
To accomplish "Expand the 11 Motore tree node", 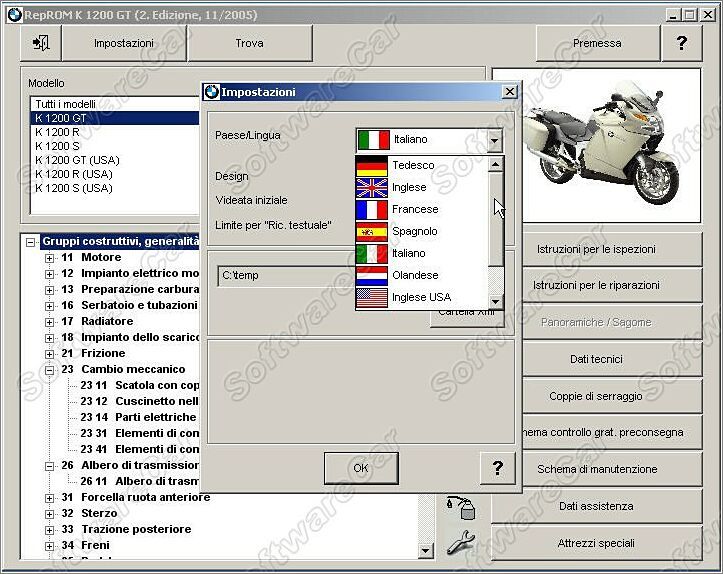I will pyautogui.click(x=50, y=258).
